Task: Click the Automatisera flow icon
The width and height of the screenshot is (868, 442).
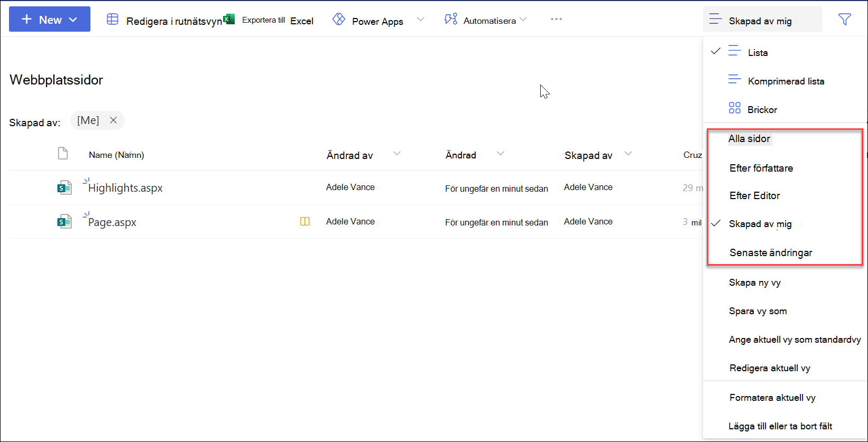Action: click(x=451, y=20)
